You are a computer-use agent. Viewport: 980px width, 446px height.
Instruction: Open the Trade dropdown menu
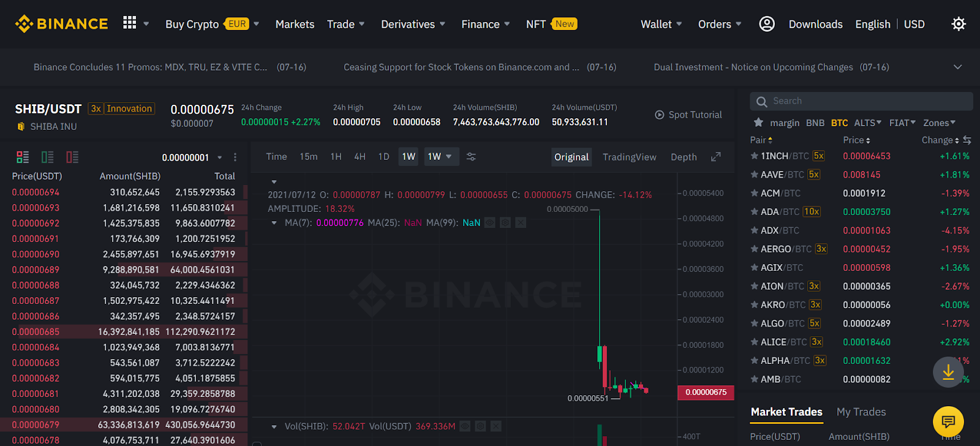point(346,24)
